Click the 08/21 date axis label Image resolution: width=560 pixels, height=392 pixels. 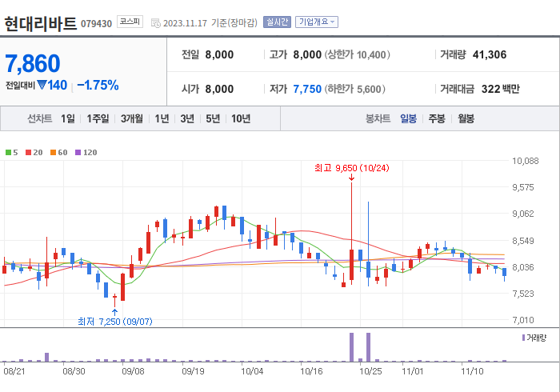pos(14,371)
